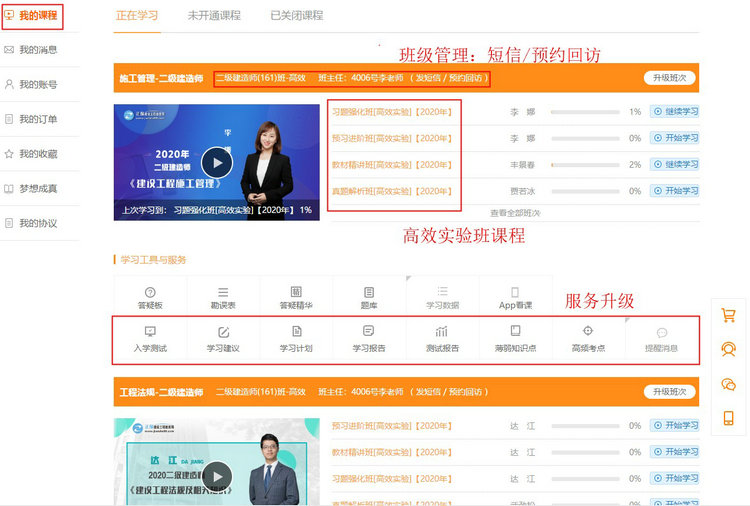Click 继续学习 for 习题强化班 course
This screenshot has width=750, height=506.
(x=675, y=112)
